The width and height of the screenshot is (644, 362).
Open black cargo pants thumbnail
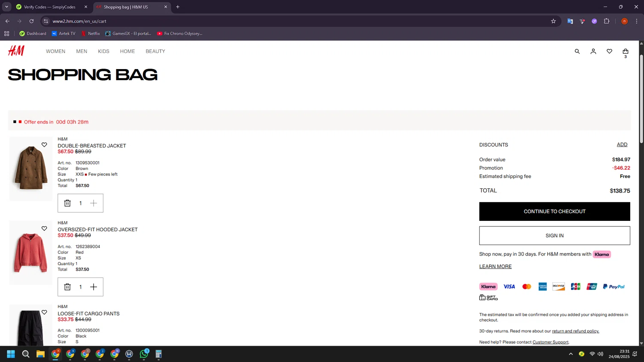[x=31, y=325]
